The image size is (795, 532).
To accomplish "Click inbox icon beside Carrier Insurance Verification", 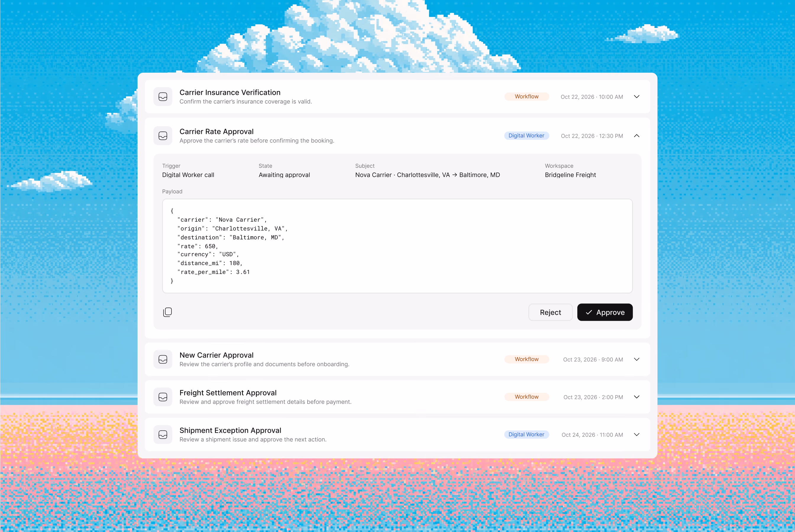I will pyautogui.click(x=163, y=97).
